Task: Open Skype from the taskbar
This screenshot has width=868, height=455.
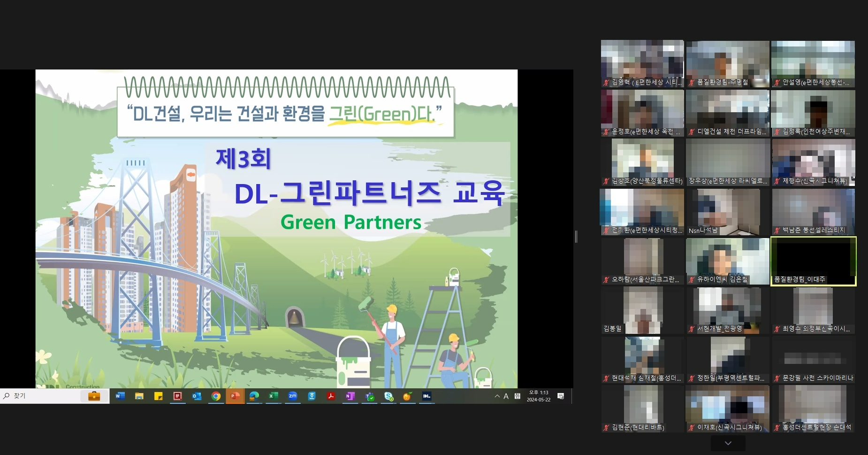Action: click(389, 396)
